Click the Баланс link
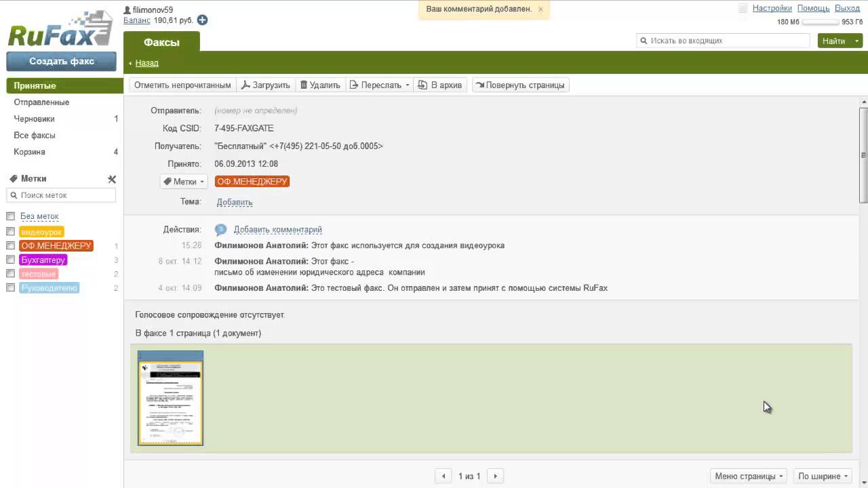This screenshot has width=868, height=488. 137,20
